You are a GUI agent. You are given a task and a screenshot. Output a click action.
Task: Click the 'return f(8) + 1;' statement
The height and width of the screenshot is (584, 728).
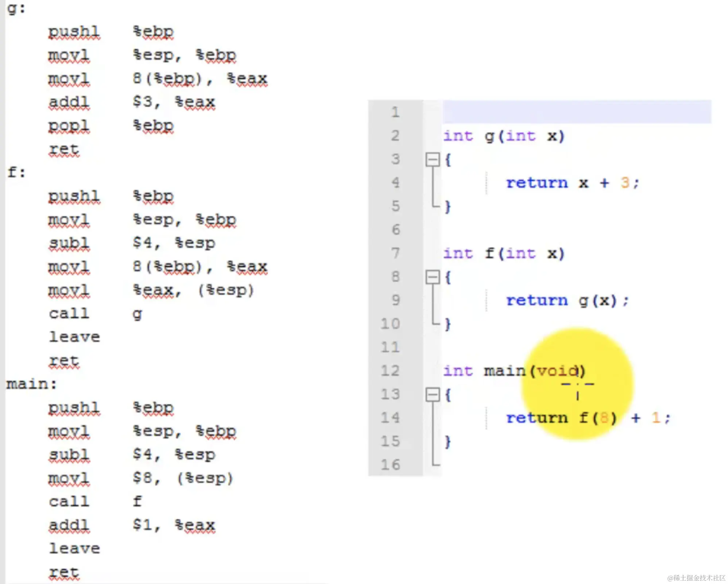pyautogui.click(x=588, y=418)
